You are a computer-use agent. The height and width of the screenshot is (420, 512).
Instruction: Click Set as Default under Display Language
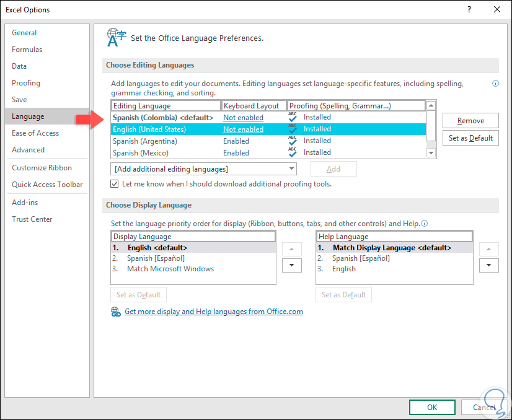(x=138, y=295)
